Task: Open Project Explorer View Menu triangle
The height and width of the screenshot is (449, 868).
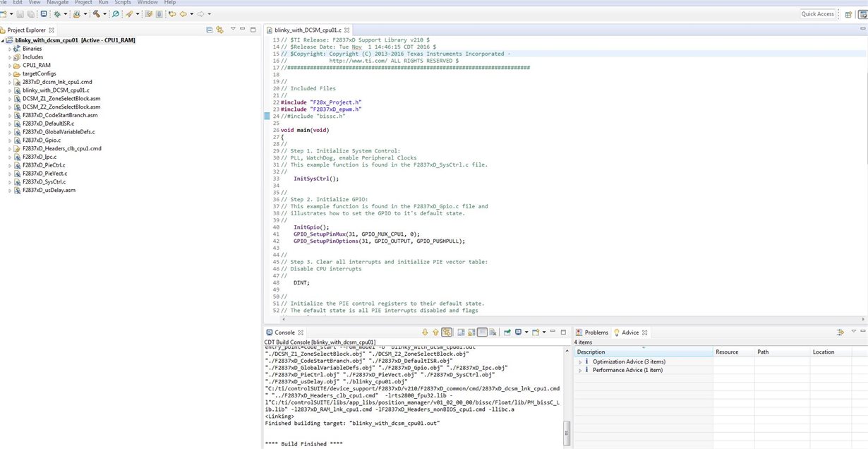Action: coord(232,30)
